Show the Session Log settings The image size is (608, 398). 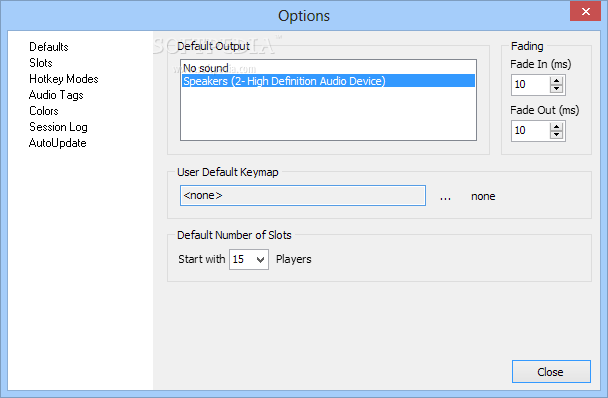pos(59,127)
